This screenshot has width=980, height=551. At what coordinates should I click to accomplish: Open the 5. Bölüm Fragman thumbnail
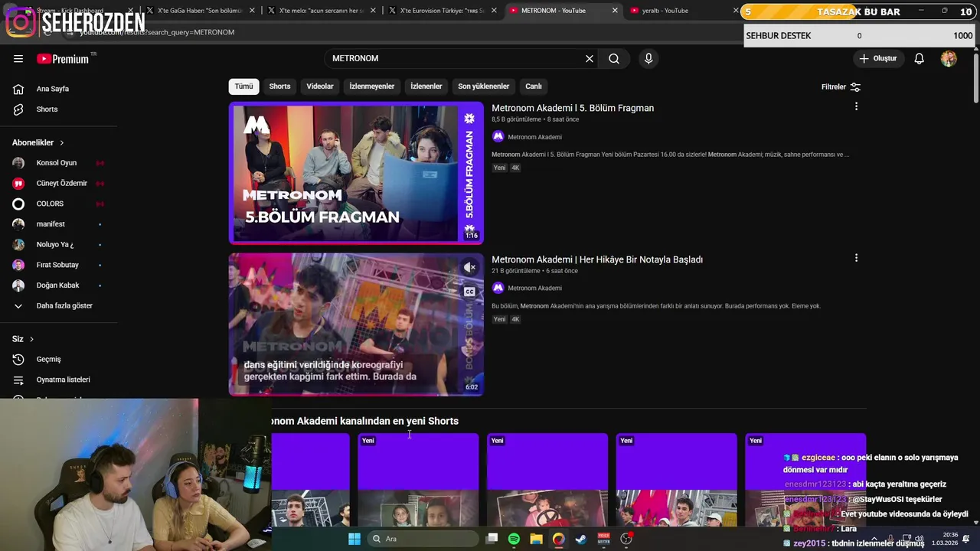(x=356, y=173)
